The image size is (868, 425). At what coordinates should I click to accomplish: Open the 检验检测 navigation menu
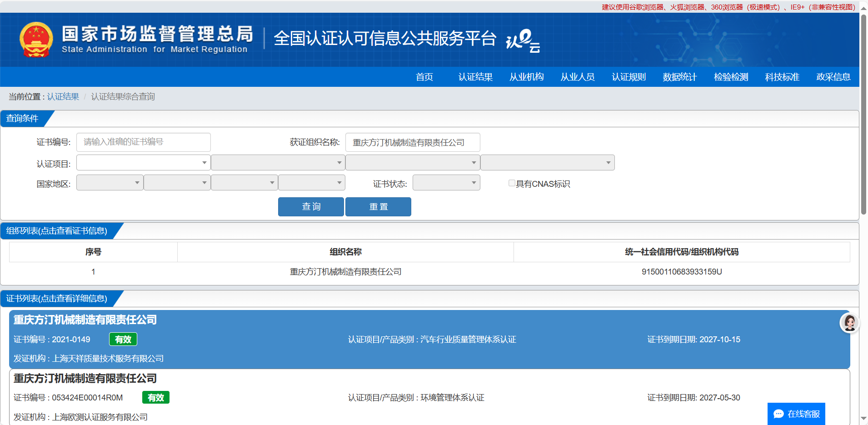click(731, 77)
